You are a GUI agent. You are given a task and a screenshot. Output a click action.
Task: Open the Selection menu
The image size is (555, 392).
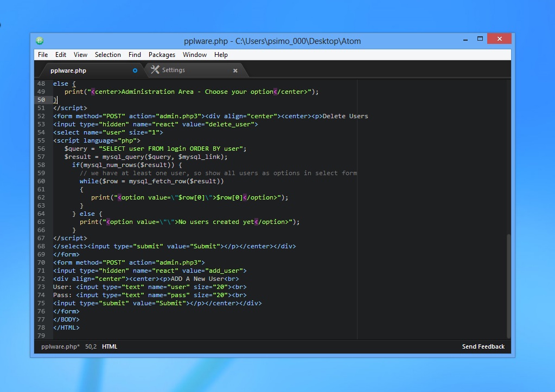[107, 54]
